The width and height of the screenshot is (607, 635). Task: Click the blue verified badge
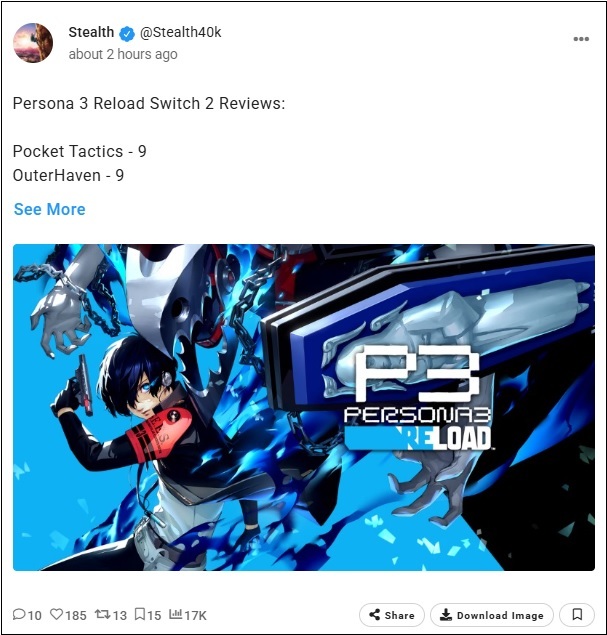tap(127, 34)
